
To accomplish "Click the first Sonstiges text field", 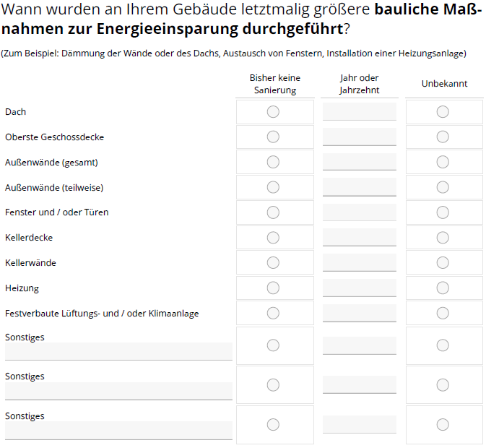I will (118, 351).
